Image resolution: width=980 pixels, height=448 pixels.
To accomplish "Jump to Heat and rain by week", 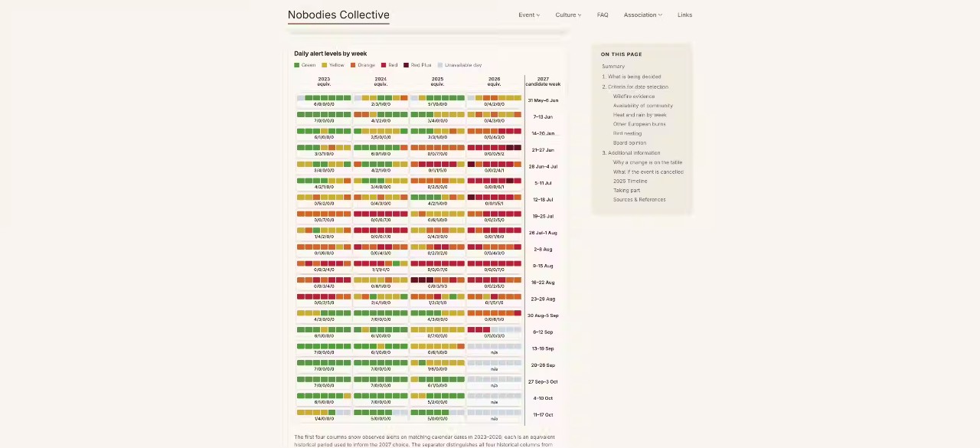I will [x=639, y=115].
